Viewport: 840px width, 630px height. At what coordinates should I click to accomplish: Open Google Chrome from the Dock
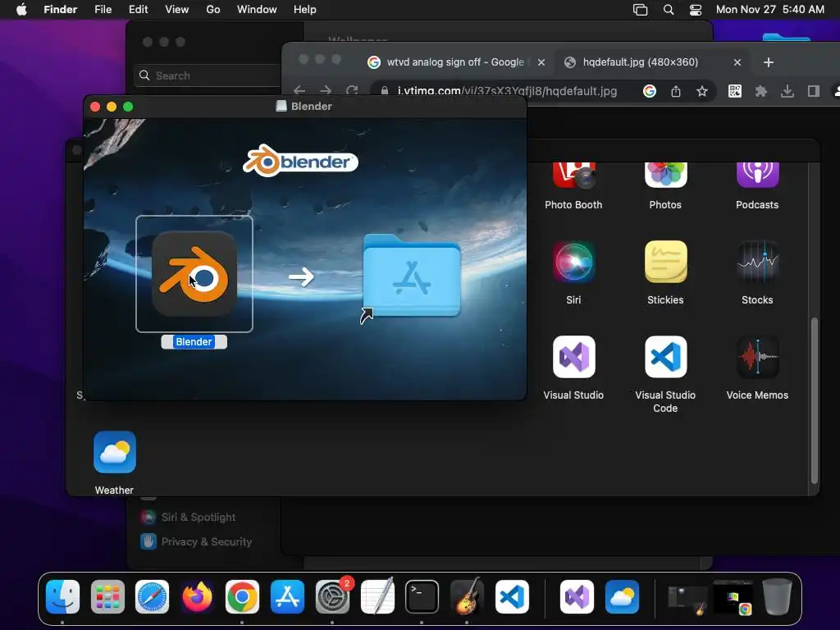coord(242,597)
